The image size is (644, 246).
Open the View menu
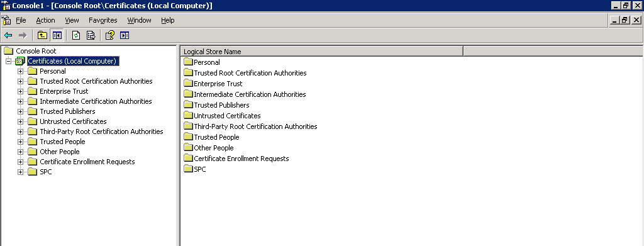click(72, 20)
